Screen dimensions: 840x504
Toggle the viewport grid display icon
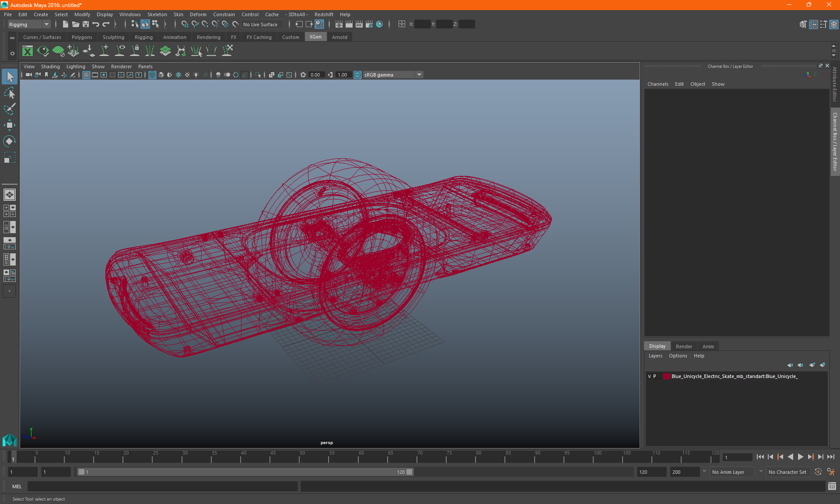(86, 75)
